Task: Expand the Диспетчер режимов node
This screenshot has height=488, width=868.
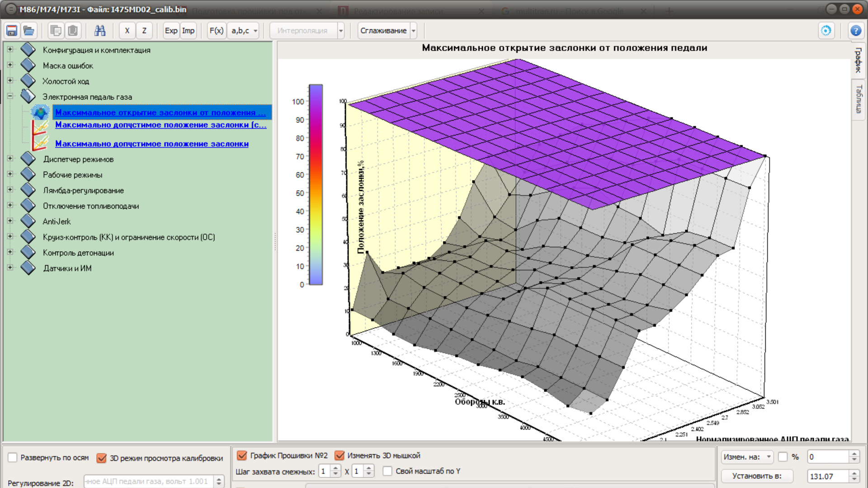Action: click(10, 159)
